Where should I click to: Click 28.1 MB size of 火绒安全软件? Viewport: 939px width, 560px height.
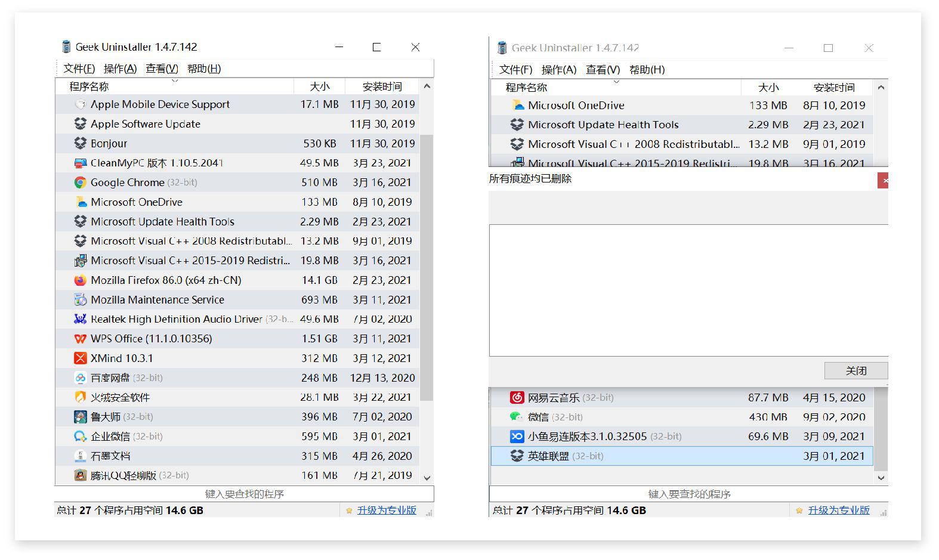pyautogui.click(x=319, y=397)
